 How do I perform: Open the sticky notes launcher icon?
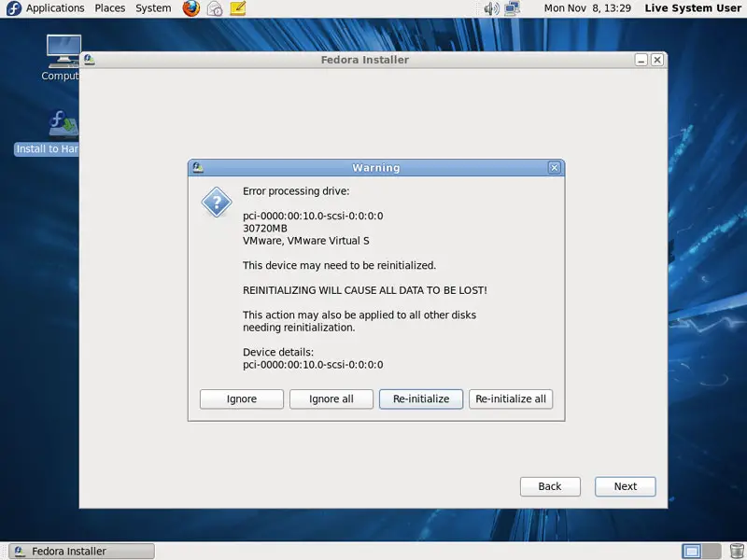[x=238, y=8]
